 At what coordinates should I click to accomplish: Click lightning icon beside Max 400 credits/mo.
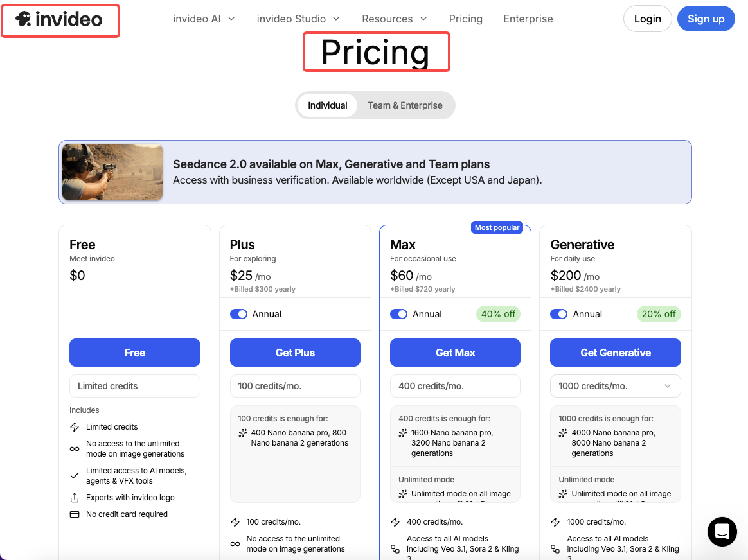(395, 522)
